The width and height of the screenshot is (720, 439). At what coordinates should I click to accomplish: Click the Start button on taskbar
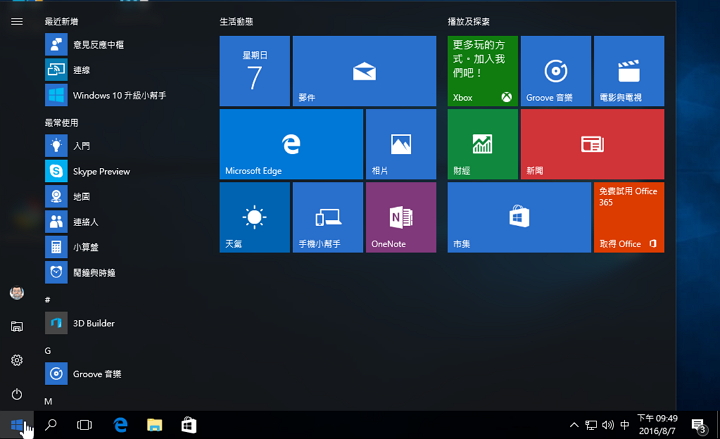click(17, 425)
